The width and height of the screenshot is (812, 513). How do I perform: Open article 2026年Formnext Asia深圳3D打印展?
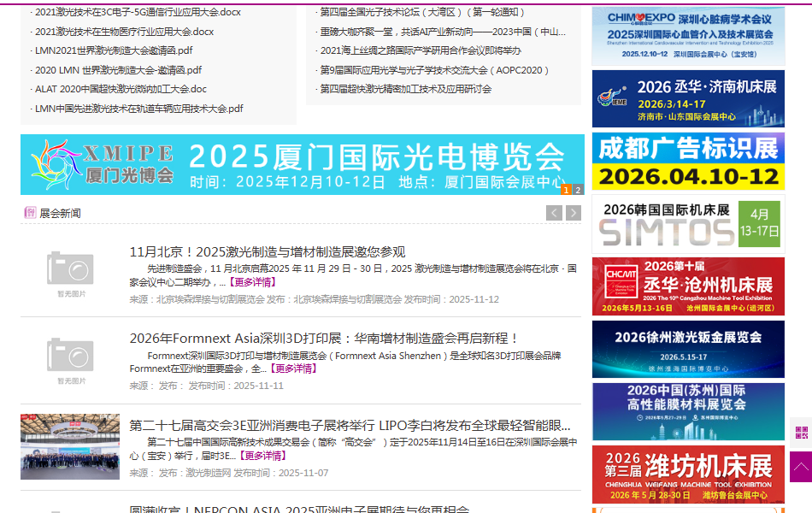pos(324,339)
